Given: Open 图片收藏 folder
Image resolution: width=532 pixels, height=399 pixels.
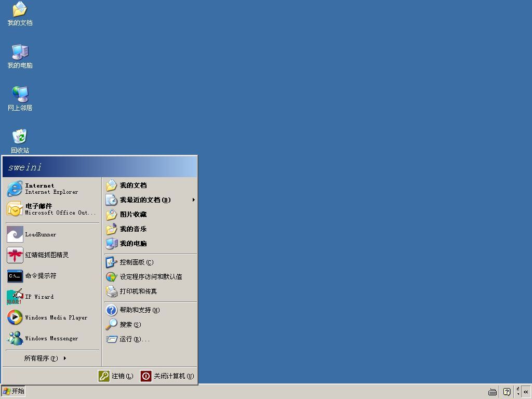Looking at the screenshot, I should click(x=150, y=215).
